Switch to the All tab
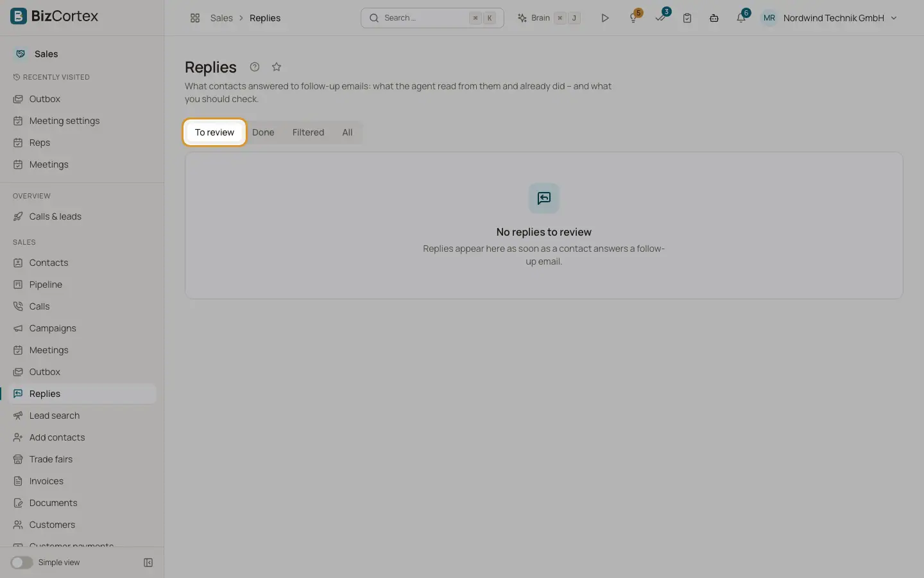Viewport: 924px width, 578px height. click(347, 132)
